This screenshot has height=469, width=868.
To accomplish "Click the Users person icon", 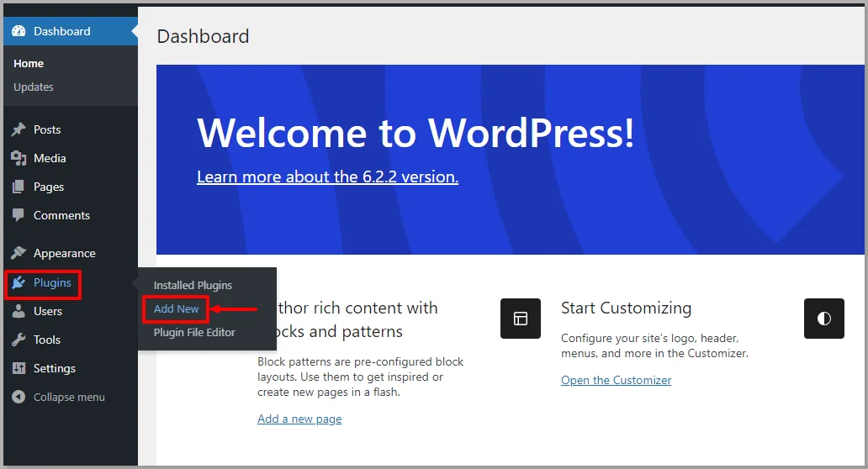I will click(x=19, y=311).
